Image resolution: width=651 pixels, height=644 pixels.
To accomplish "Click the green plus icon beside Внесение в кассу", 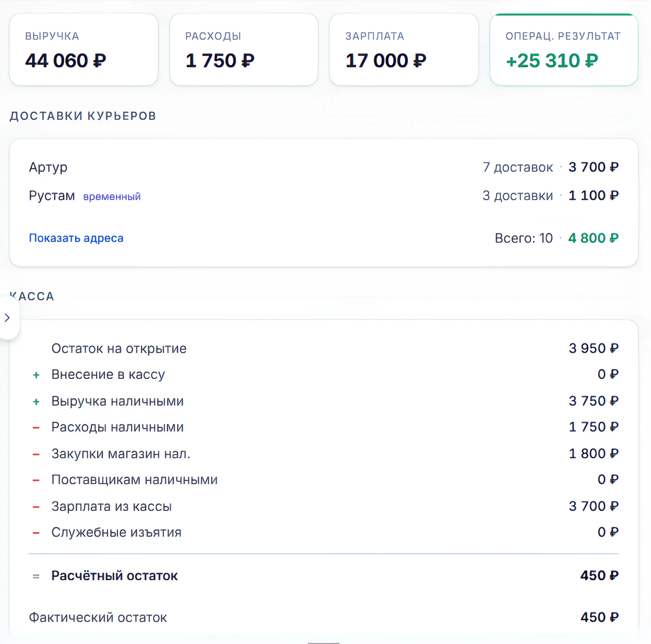I will coord(36,375).
